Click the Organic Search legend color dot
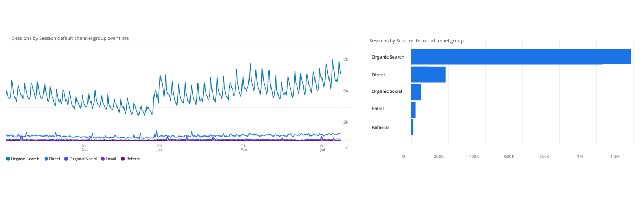 (x=8, y=159)
